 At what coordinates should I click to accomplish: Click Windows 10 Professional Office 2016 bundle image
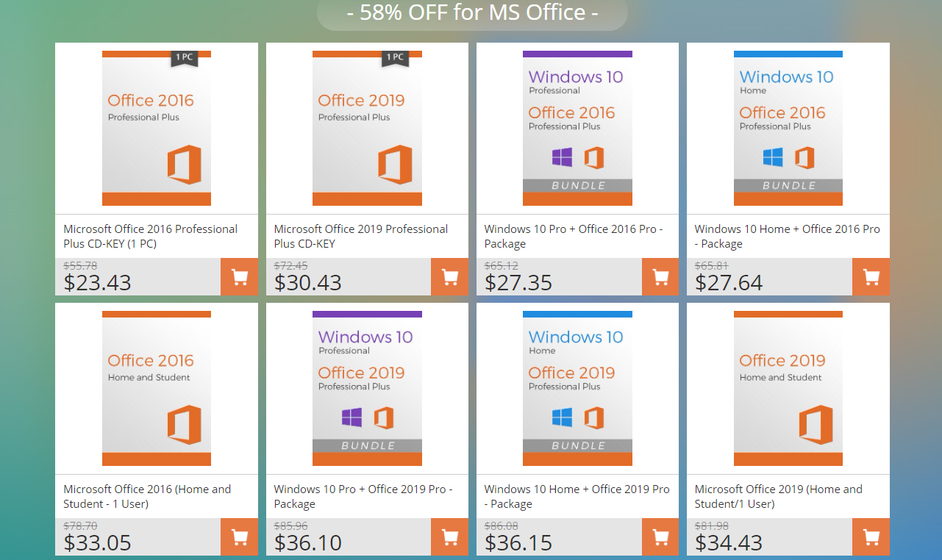click(x=577, y=128)
